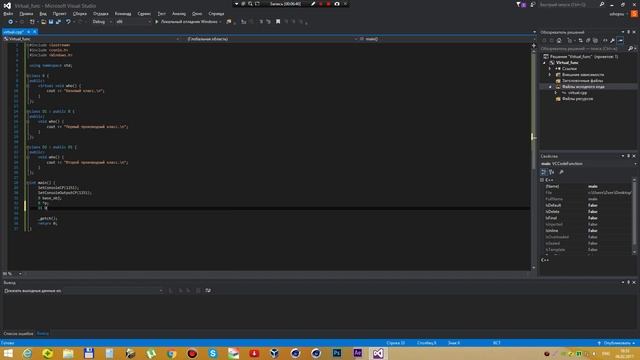
Task: Open Google Chrome from the taskbar
Action: [171, 353]
